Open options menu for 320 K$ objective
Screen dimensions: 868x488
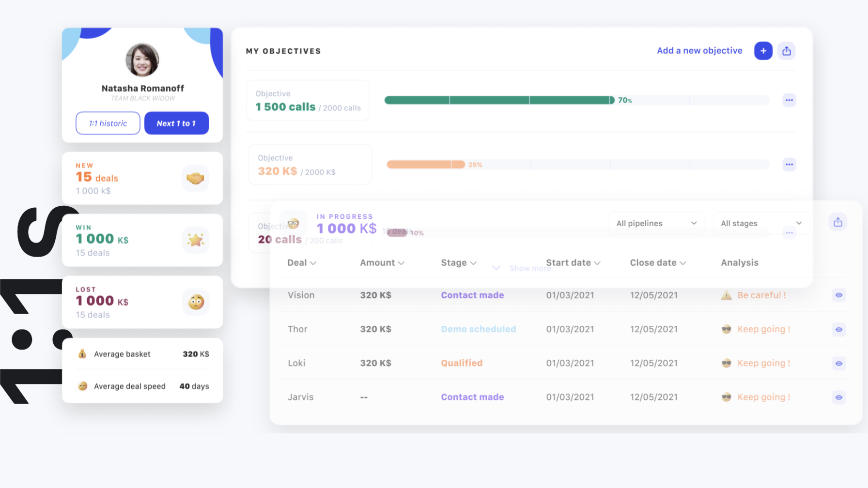789,165
